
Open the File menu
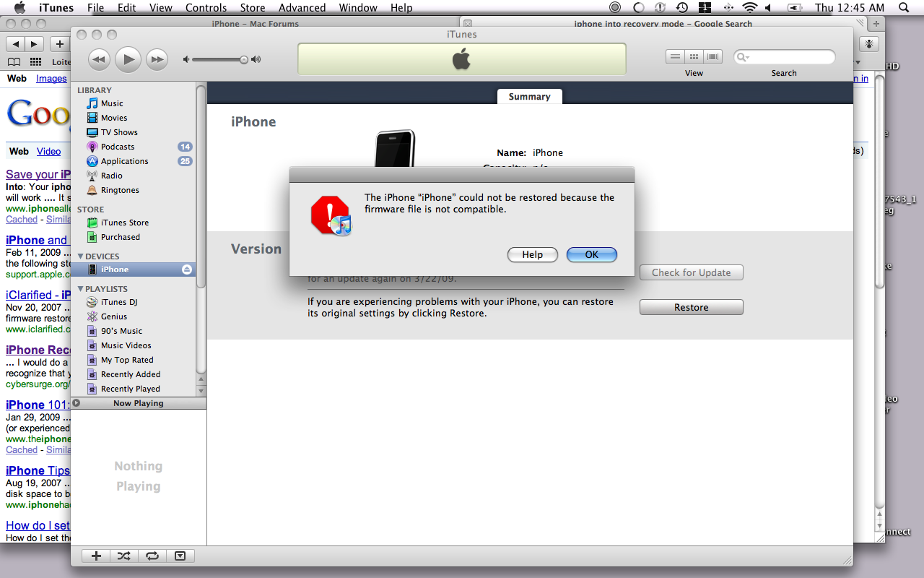pyautogui.click(x=95, y=7)
